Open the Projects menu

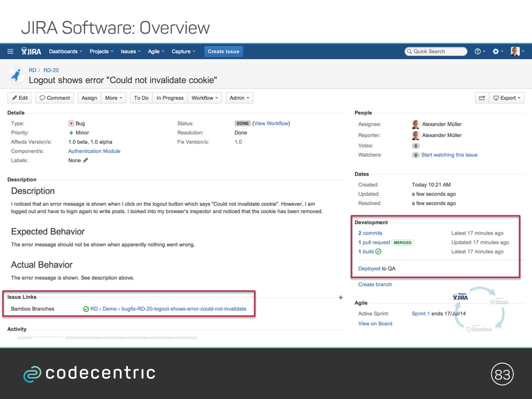[x=101, y=51]
